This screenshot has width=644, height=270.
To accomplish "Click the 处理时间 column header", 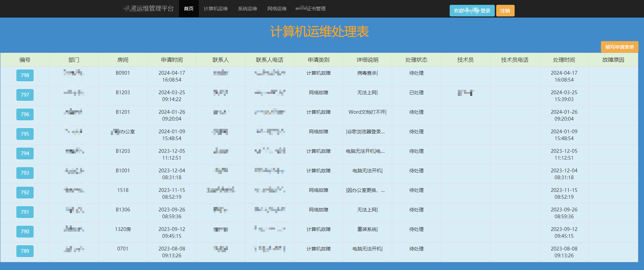I will click(x=564, y=60).
